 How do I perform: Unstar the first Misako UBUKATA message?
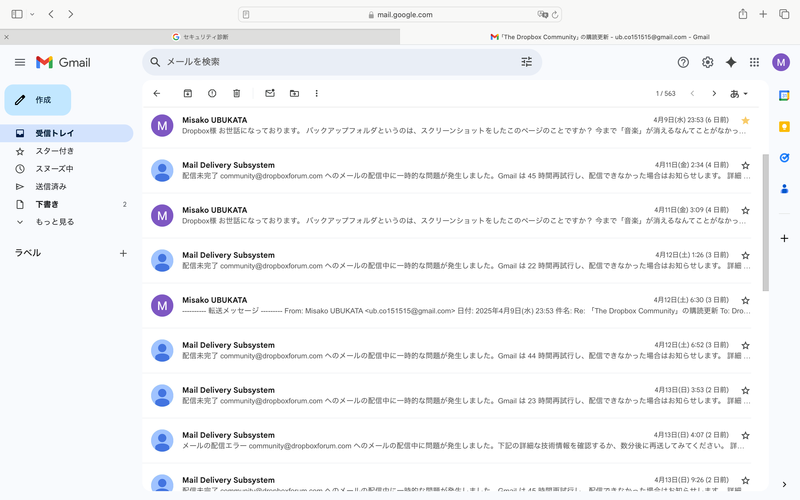point(745,120)
